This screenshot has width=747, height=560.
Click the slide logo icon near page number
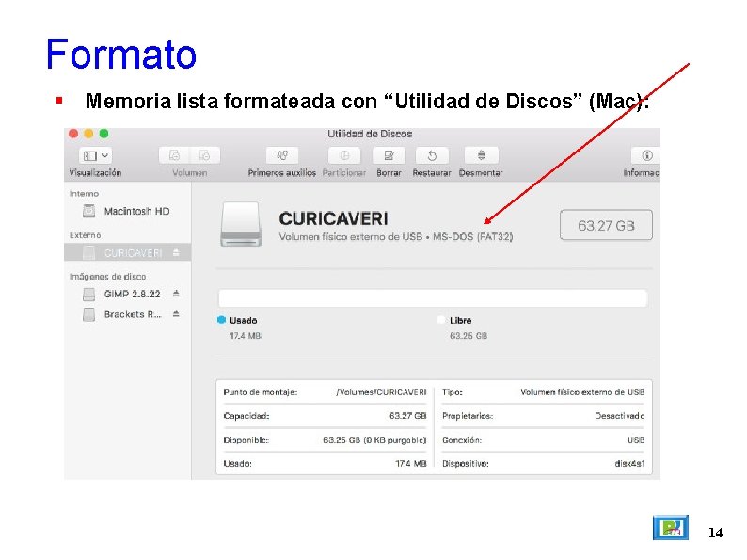(670, 528)
